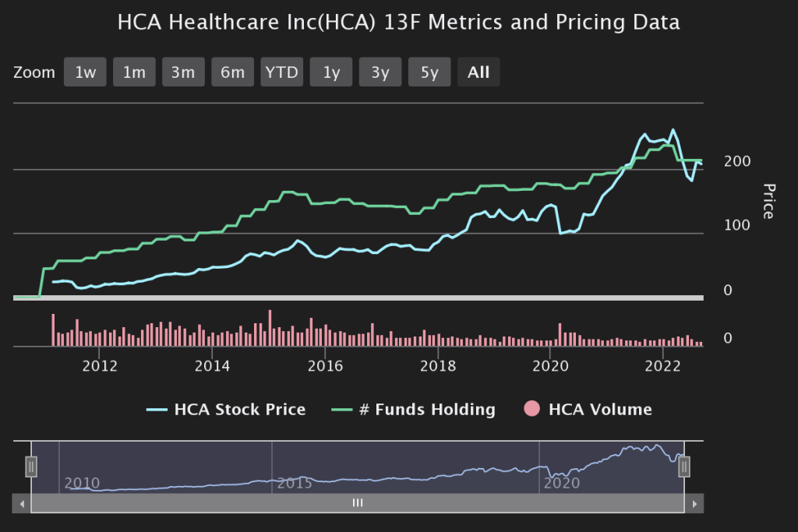Viewport: 798px width, 532px height.
Task: Click the left navigator range handle
Action: (x=31, y=467)
